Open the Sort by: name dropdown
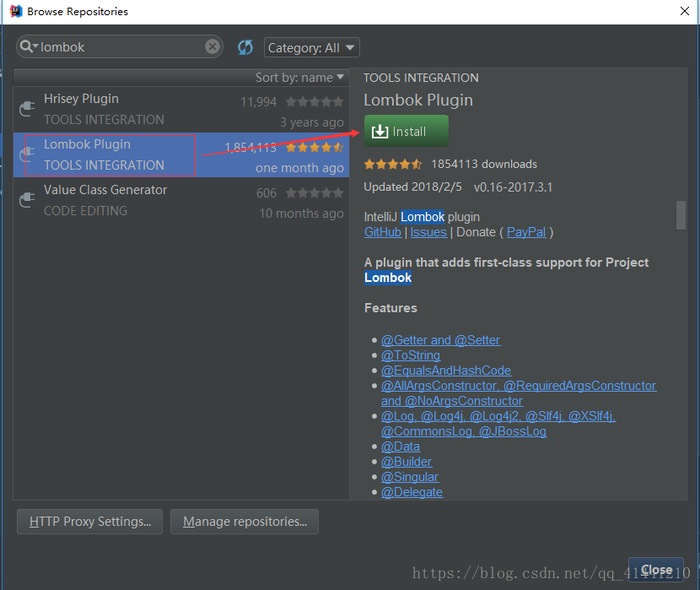Screen dimensions: 700x590 (x=299, y=78)
